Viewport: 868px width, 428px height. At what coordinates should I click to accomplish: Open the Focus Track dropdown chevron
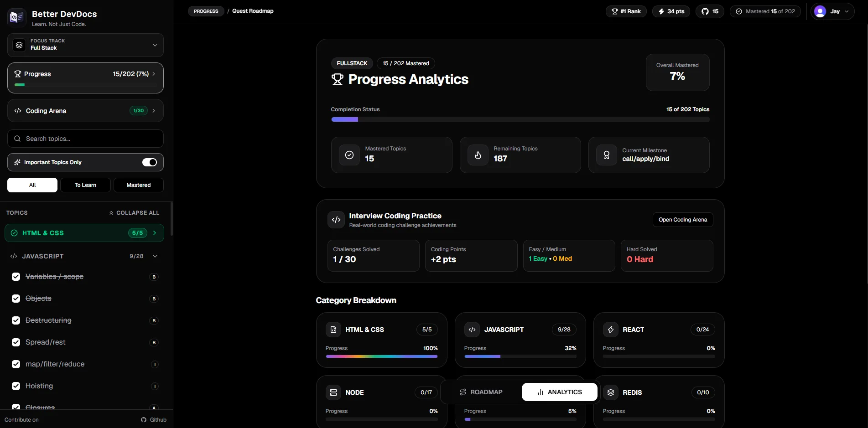pyautogui.click(x=155, y=45)
